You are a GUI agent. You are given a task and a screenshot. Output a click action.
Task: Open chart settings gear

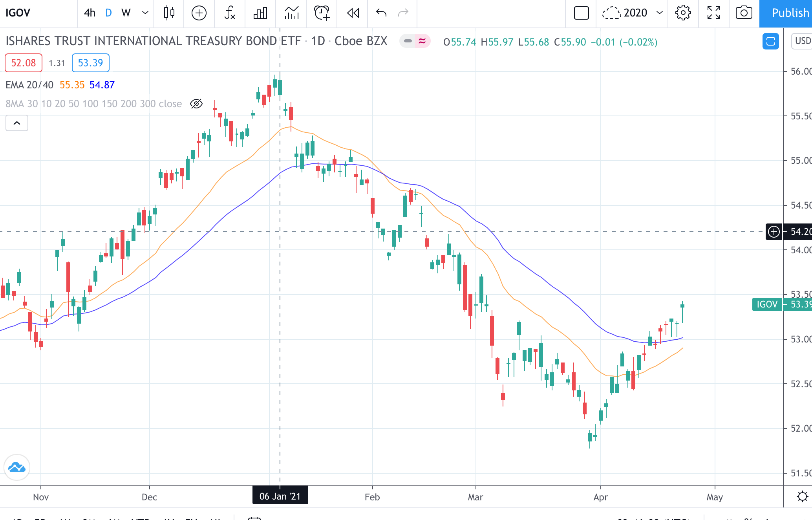pyautogui.click(x=683, y=13)
